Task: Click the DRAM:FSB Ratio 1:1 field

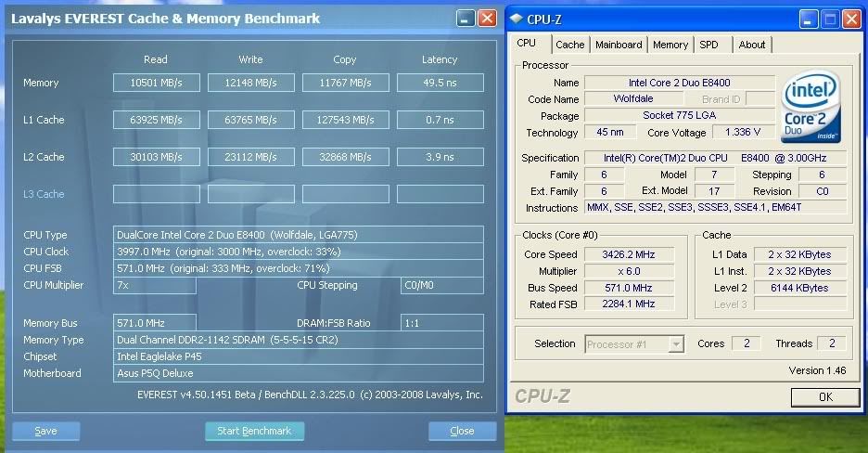Action: (441, 323)
